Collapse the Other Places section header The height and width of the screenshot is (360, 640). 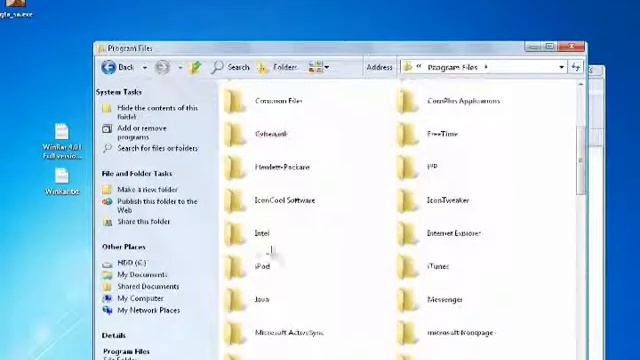[x=124, y=247]
